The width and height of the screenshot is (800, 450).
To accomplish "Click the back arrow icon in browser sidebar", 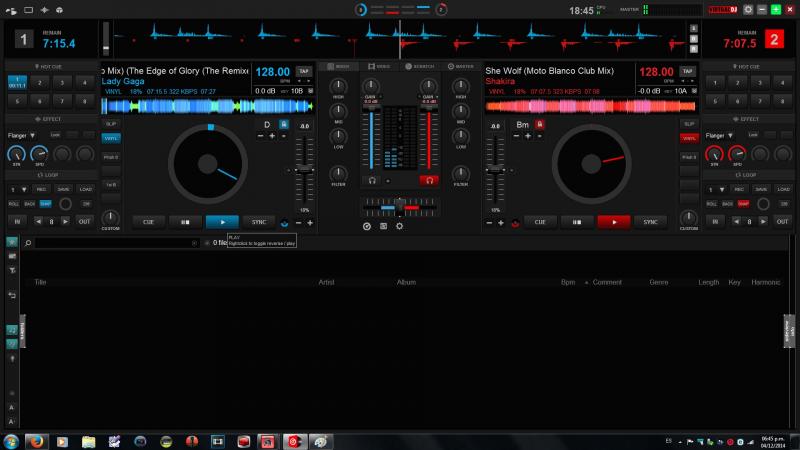I will coord(12,295).
